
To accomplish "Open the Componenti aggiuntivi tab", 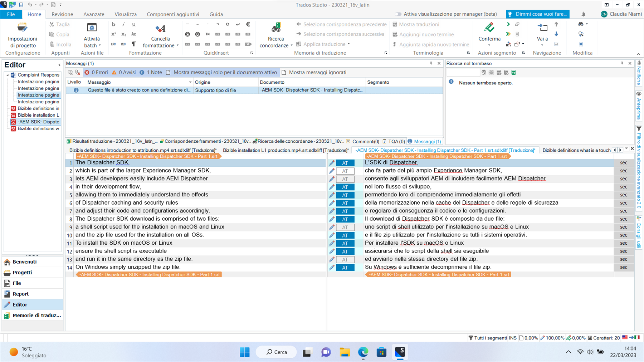I will coord(173,14).
